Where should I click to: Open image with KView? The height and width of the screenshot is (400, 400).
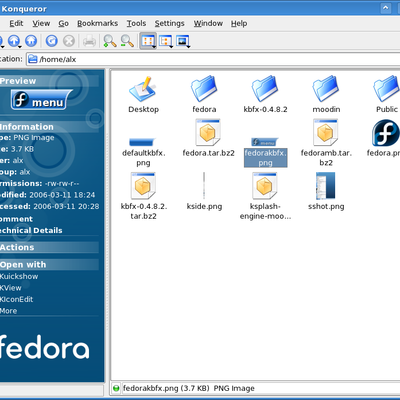[11, 288]
